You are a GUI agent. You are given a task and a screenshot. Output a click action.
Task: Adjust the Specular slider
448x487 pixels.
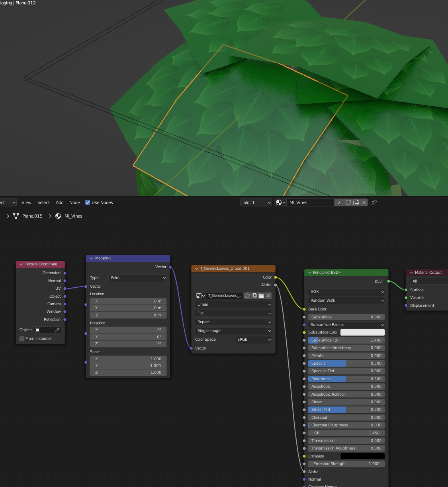tap(346, 363)
